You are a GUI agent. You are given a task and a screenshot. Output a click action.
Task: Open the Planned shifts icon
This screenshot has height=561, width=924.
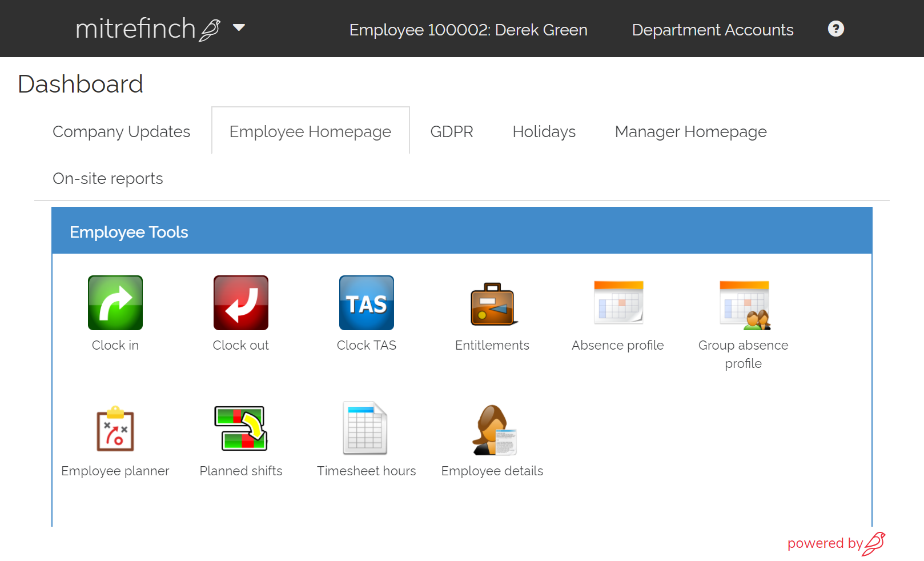240,428
